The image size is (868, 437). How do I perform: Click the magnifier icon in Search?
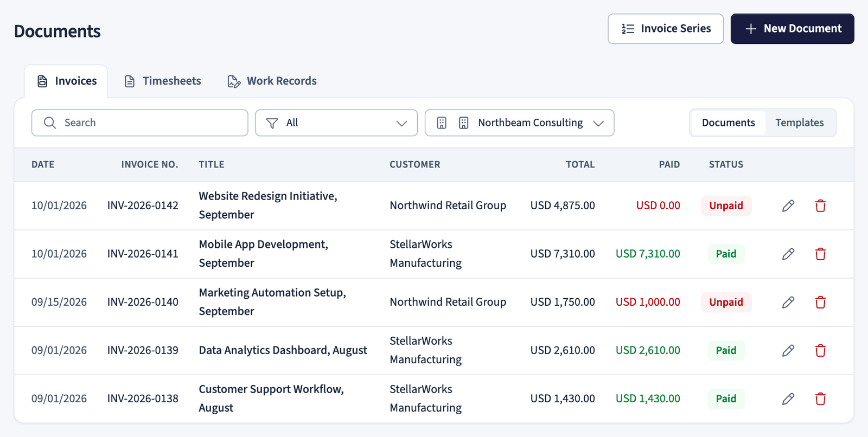tap(50, 123)
